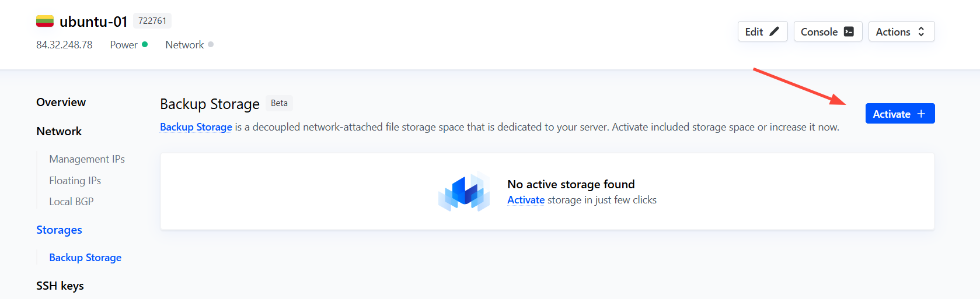980x299 pixels.
Task: Open Local BGP settings
Action: pyautogui.click(x=71, y=202)
